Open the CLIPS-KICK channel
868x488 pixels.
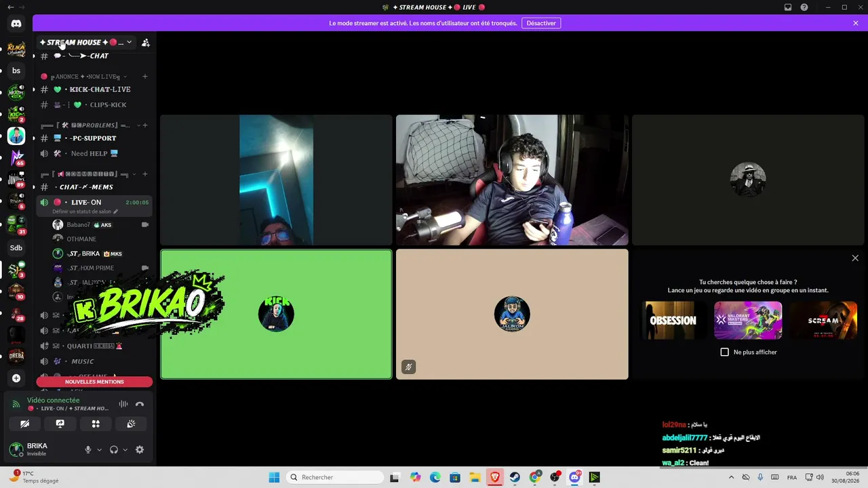pos(94,105)
